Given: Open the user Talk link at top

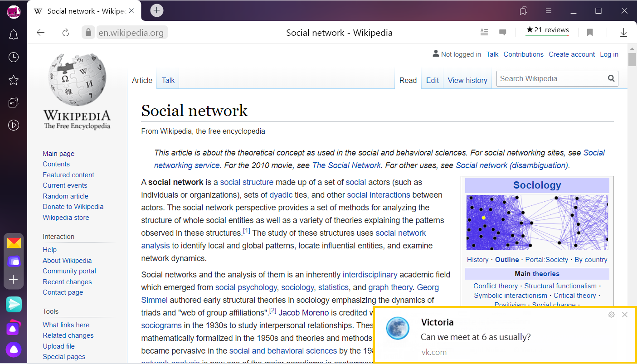Looking at the screenshot, I should pos(492,54).
